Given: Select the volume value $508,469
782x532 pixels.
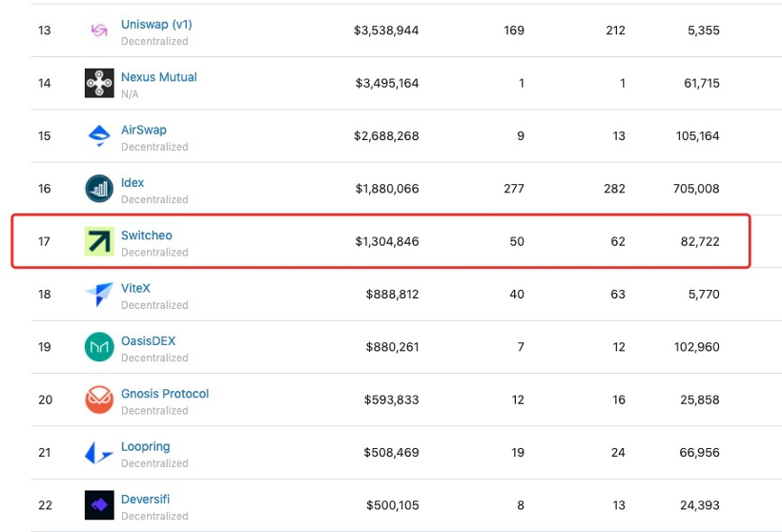Looking at the screenshot, I should point(392,453).
